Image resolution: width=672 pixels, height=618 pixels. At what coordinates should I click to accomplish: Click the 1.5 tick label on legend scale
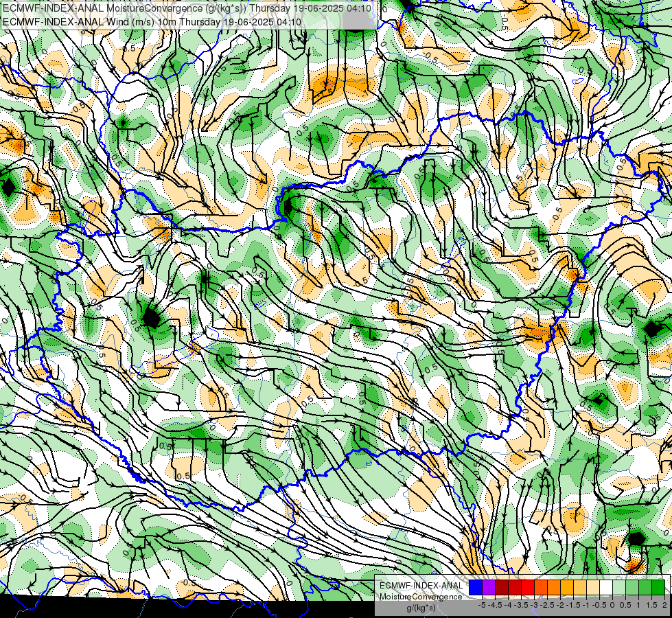click(x=651, y=605)
